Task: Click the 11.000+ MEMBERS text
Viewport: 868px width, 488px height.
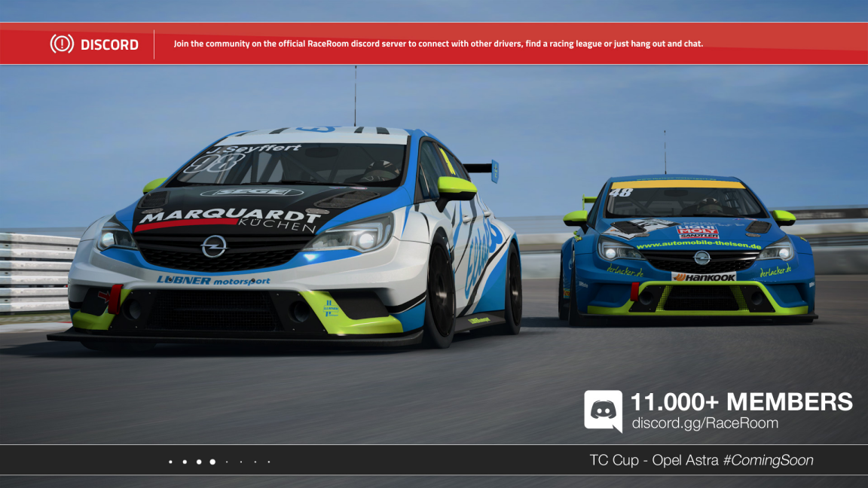Action: 741,401
